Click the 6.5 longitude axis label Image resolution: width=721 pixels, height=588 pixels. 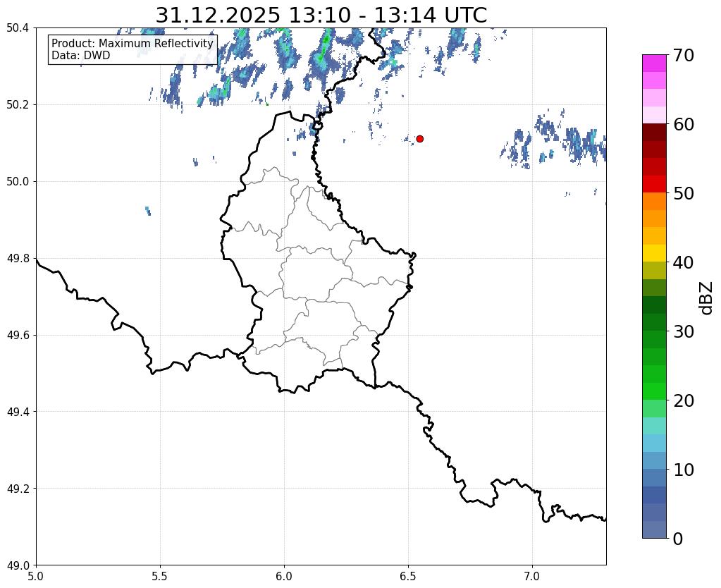click(408, 577)
